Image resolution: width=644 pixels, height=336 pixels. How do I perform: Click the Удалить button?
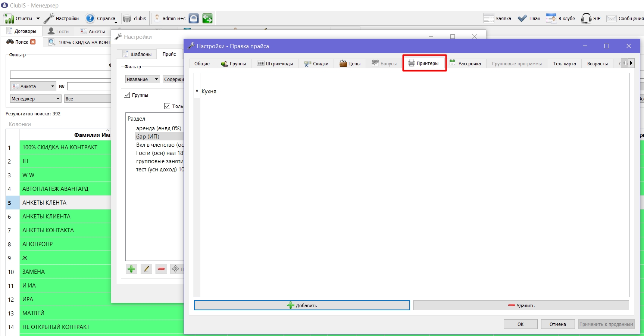pyautogui.click(x=521, y=305)
